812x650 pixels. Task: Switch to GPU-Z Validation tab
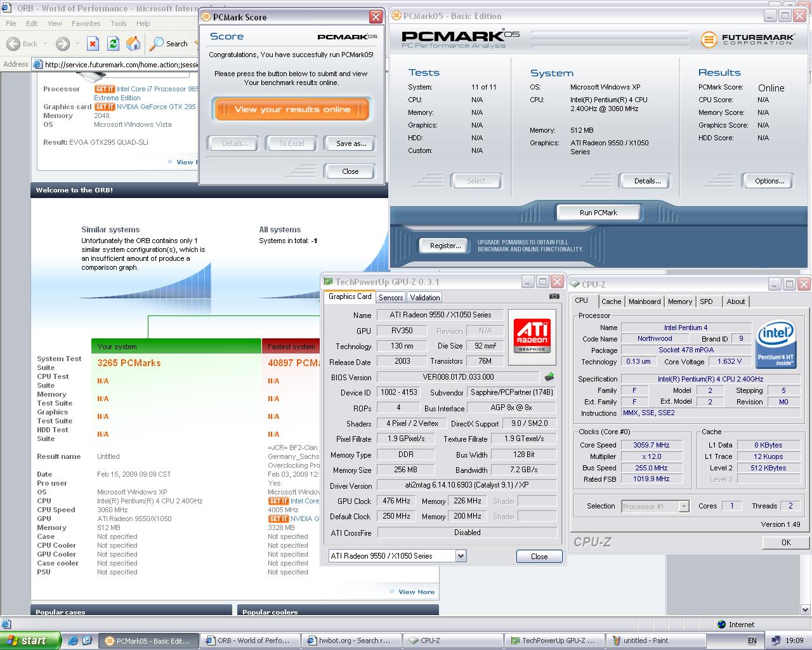[425, 298]
